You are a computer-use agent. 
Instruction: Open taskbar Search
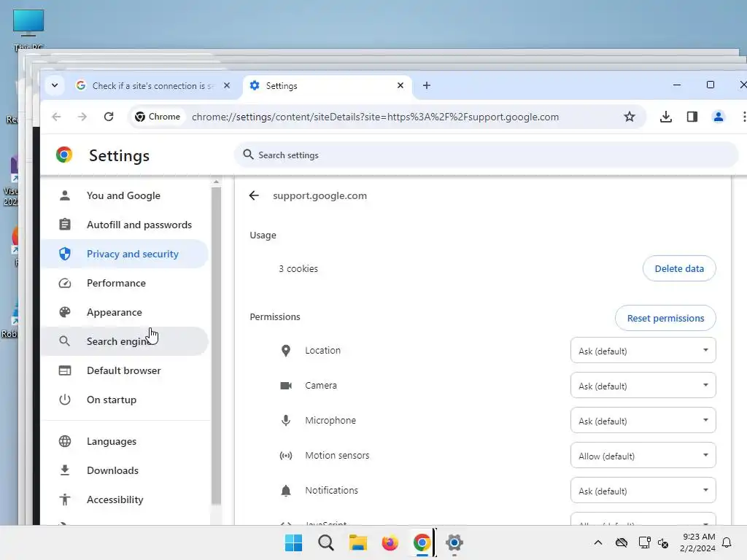326,542
